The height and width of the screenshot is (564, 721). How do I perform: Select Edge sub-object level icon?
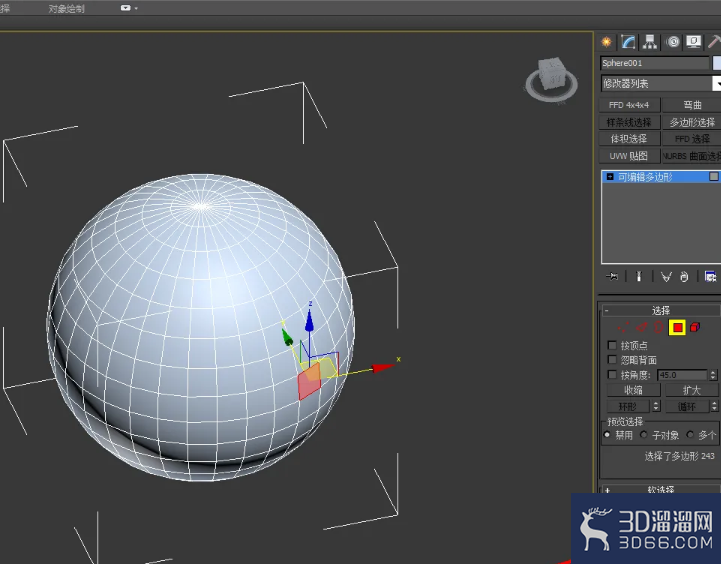pos(641,327)
